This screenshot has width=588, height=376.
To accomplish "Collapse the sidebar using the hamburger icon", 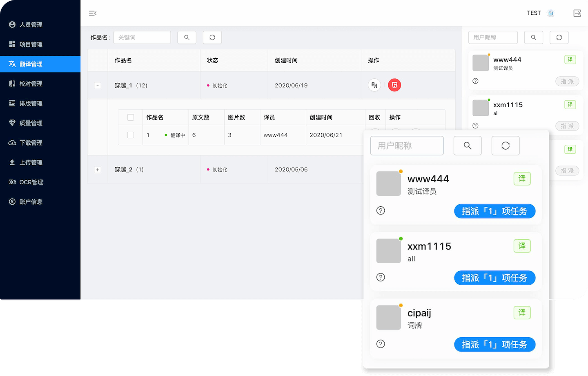I will click(93, 13).
